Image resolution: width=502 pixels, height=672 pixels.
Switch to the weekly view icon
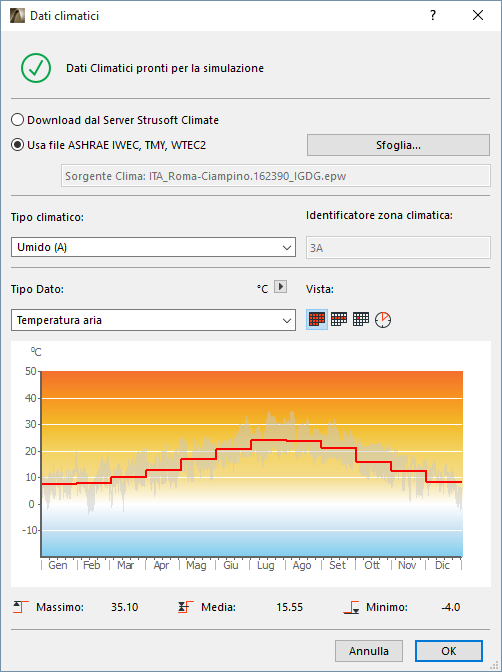point(339,319)
